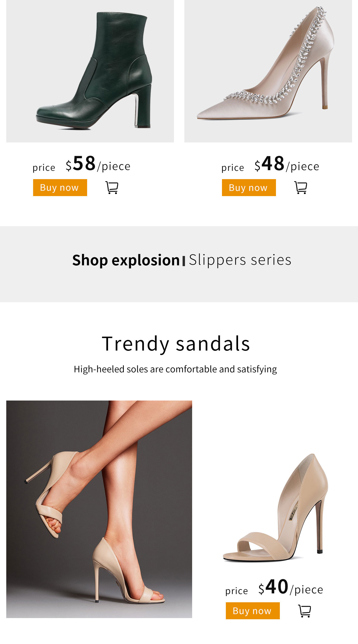358x644 pixels.
Task: Click the 'price' label beside $58
Action: pyautogui.click(x=44, y=167)
